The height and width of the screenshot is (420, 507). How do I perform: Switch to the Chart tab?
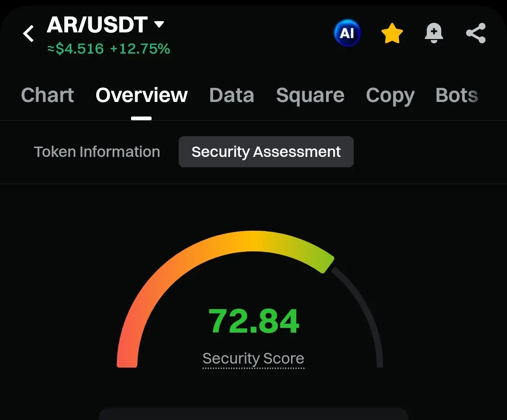(47, 95)
